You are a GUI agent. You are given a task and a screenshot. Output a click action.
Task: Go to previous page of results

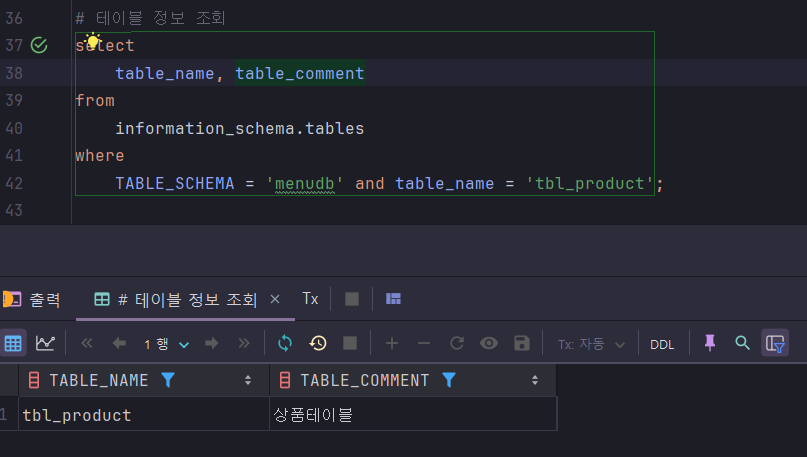pos(119,343)
